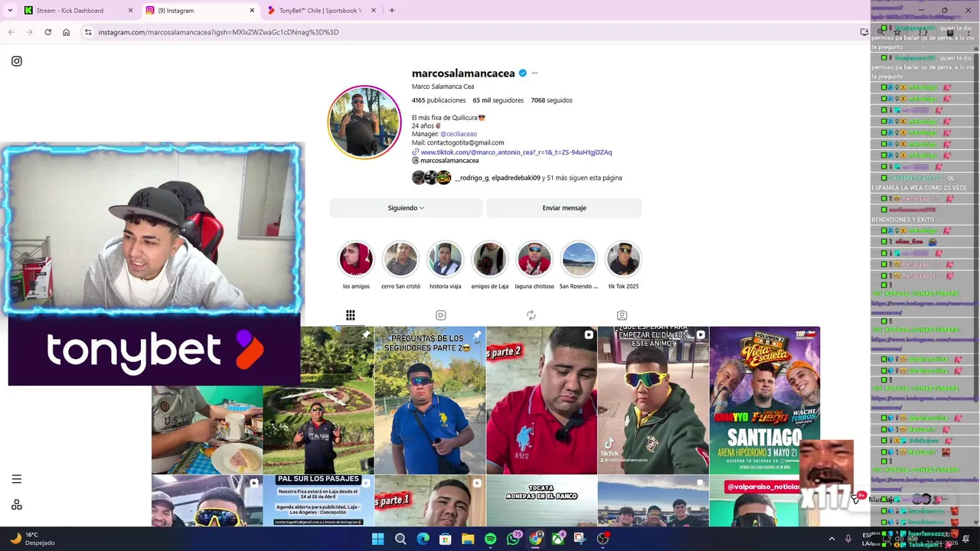The height and width of the screenshot is (551, 980).
Task: Switch to Stream - Kick Dashboard tab
Action: coord(78,11)
